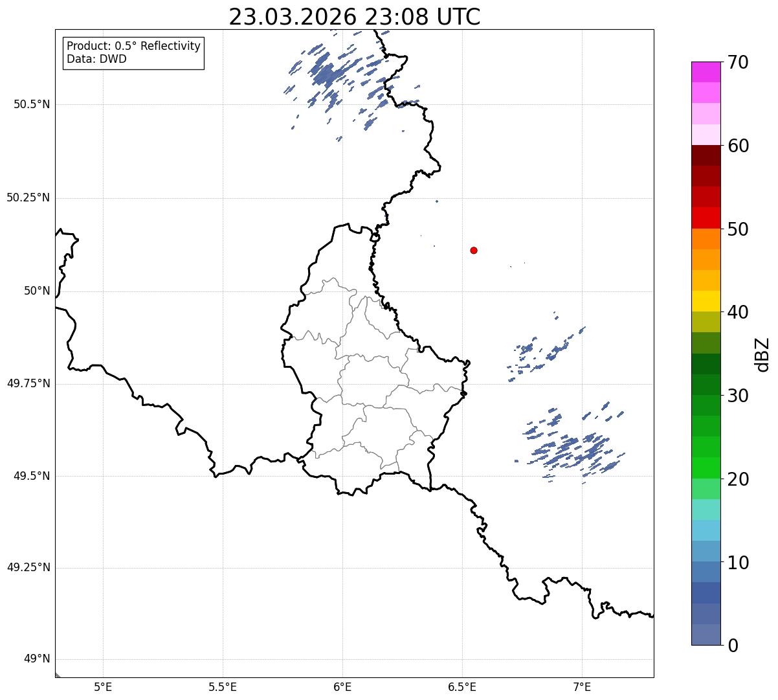
Task: Click the 49.75°N latitude label
Action: tap(28, 383)
